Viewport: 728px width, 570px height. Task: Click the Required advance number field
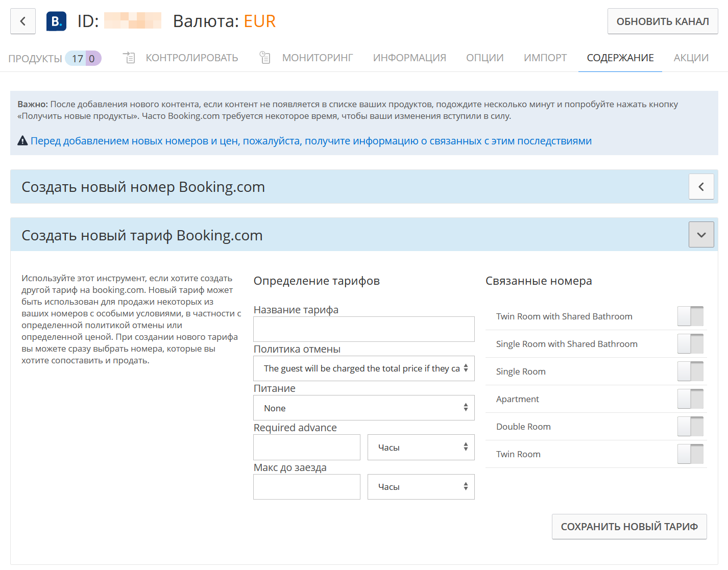click(307, 447)
